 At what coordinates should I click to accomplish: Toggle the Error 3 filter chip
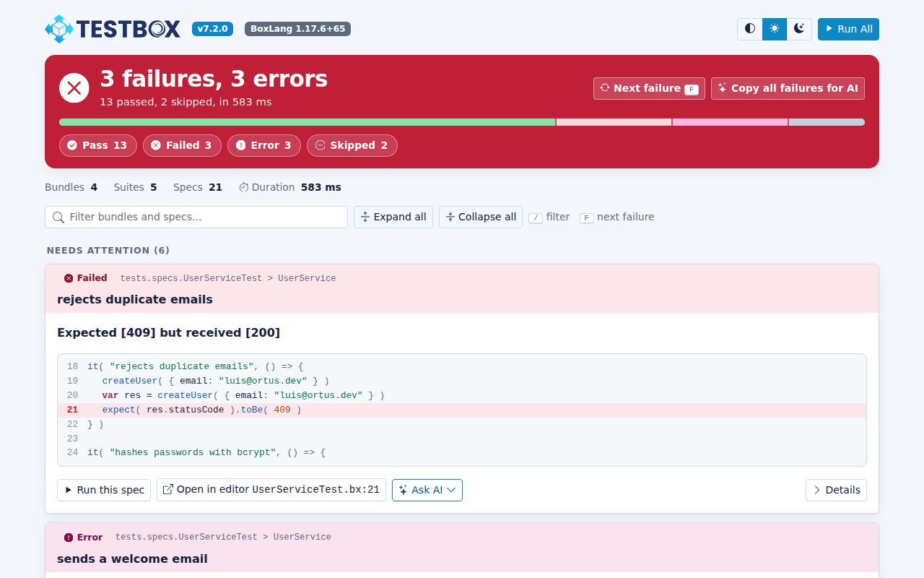(264, 145)
